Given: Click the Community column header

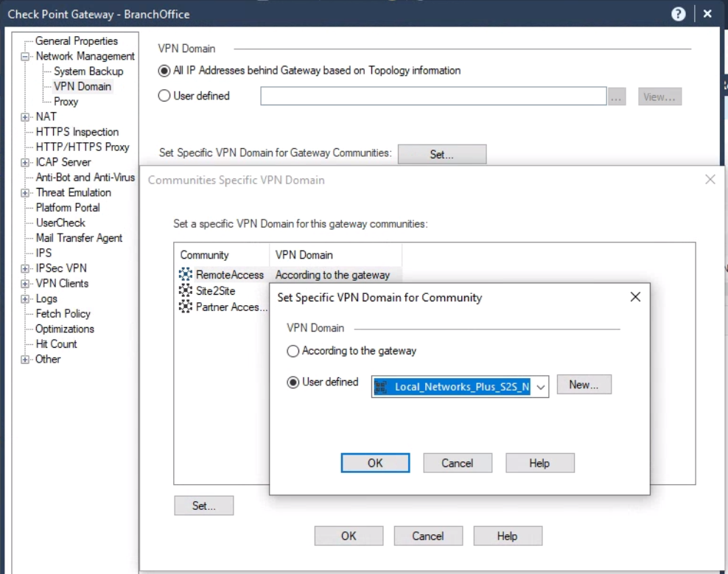Looking at the screenshot, I should tap(222, 255).
